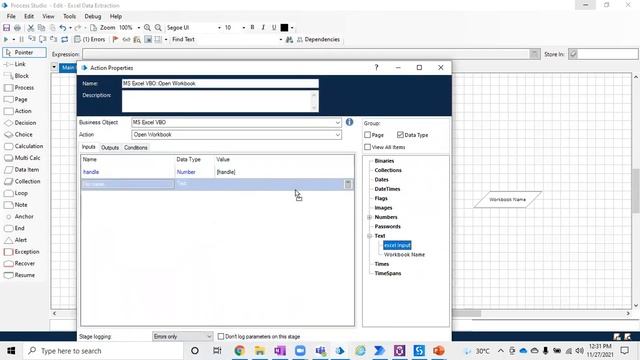Click the Zoom out magnifier icon

point(158,28)
